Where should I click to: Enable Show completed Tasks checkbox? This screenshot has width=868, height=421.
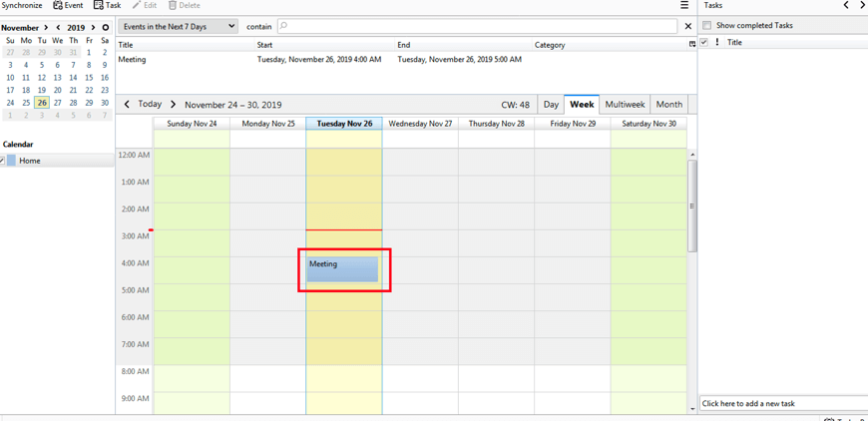[x=707, y=26]
